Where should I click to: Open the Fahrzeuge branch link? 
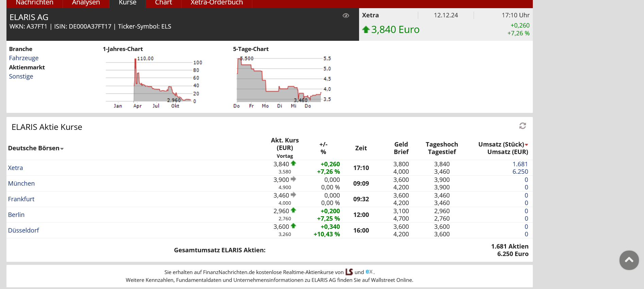click(x=24, y=58)
